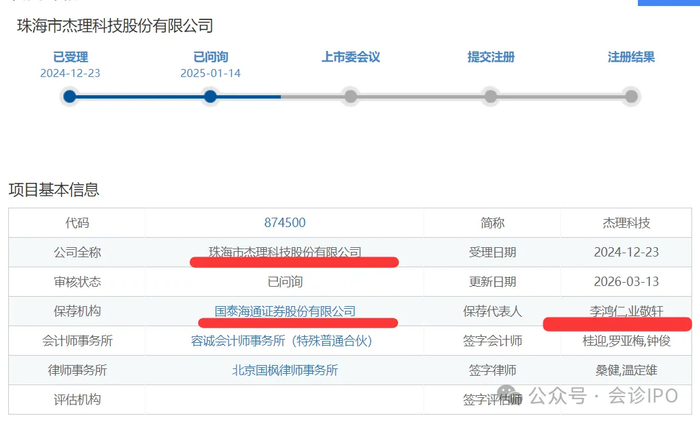700x424 pixels.
Task: Click the 注册结果 final stage dot
Action: [x=631, y=97]
